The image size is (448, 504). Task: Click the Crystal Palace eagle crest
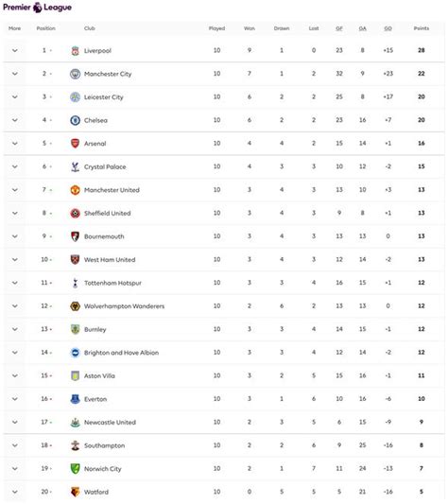[x=75, y=166]
